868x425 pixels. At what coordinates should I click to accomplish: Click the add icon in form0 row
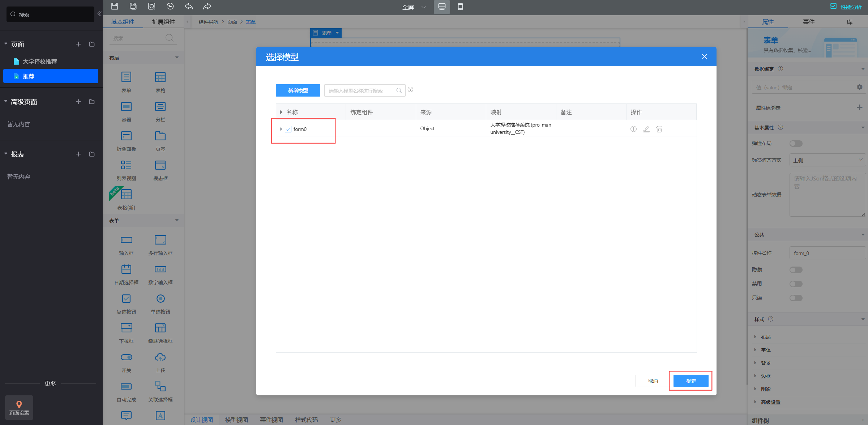(633, 129)
